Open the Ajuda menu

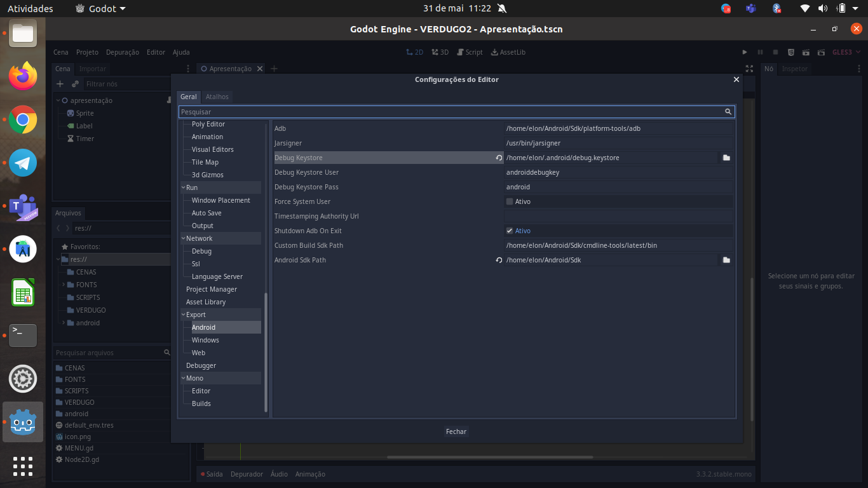[x=181, y=52]
